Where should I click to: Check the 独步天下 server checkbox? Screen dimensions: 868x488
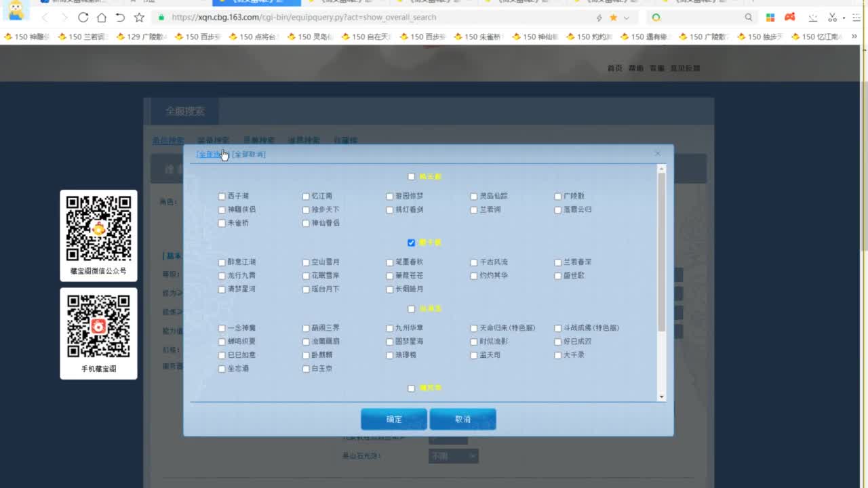click(x=306, y=210)
